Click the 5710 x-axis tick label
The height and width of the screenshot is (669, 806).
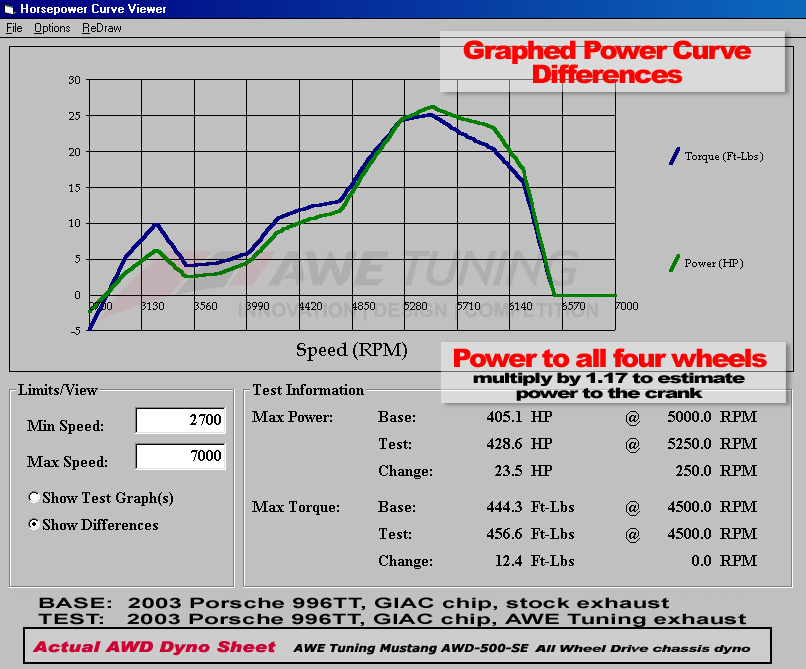point(469,306)
